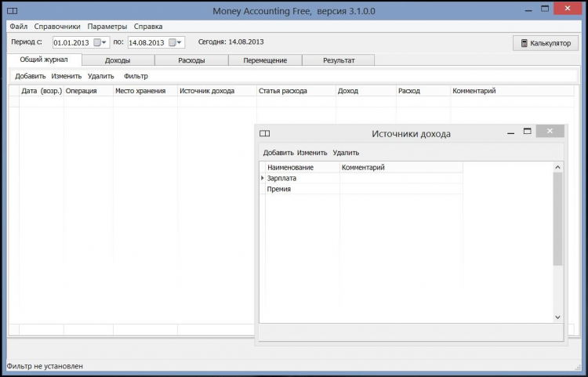
Task: Maximize the Money Accounting Free main window
Action: click(x=545, y=9)
